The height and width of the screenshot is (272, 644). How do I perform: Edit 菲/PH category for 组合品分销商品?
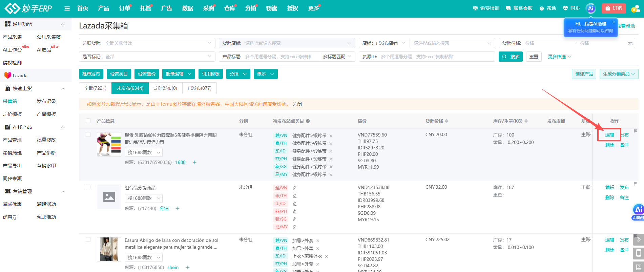coord(294,211)
